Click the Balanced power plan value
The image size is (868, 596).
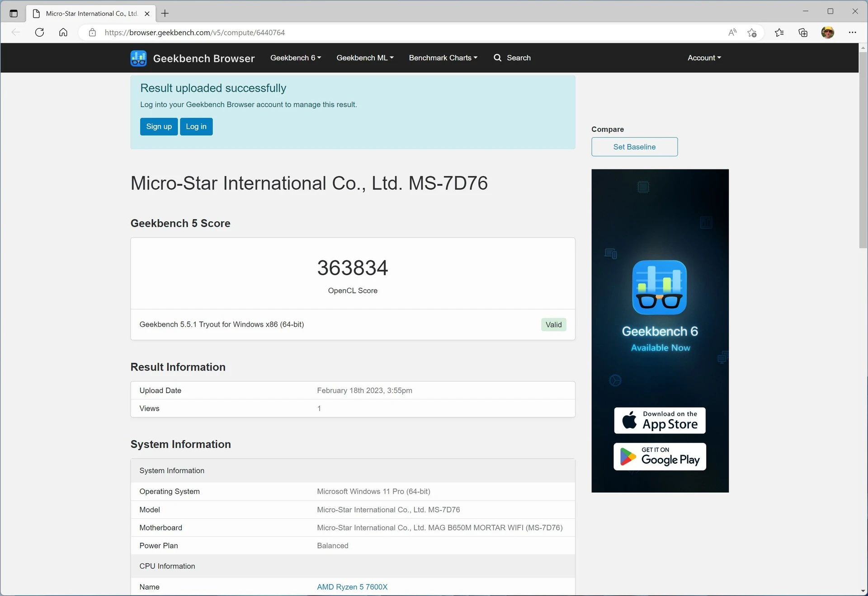pos(333,546)
